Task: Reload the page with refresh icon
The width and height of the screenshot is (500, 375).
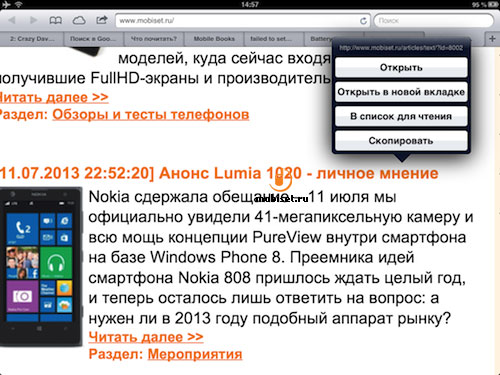Action: pos(363,21)
